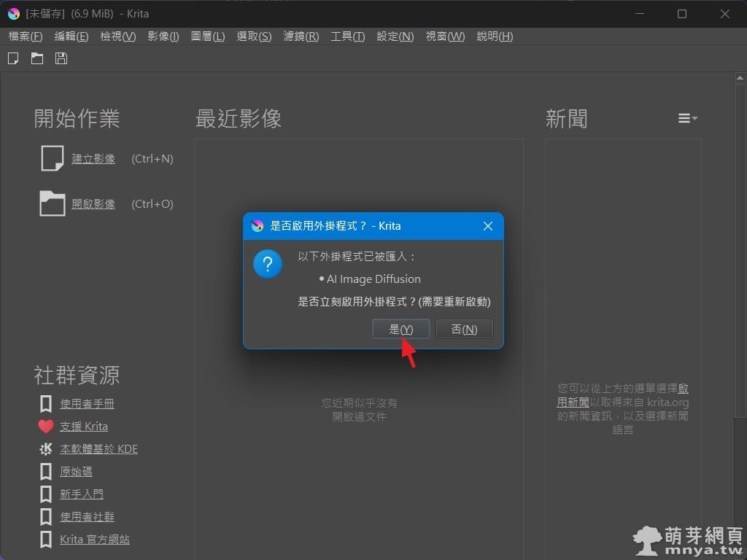Open the 新手入門 link
Viewport: 747px width, 560px height.
click(x=81, y=494)
